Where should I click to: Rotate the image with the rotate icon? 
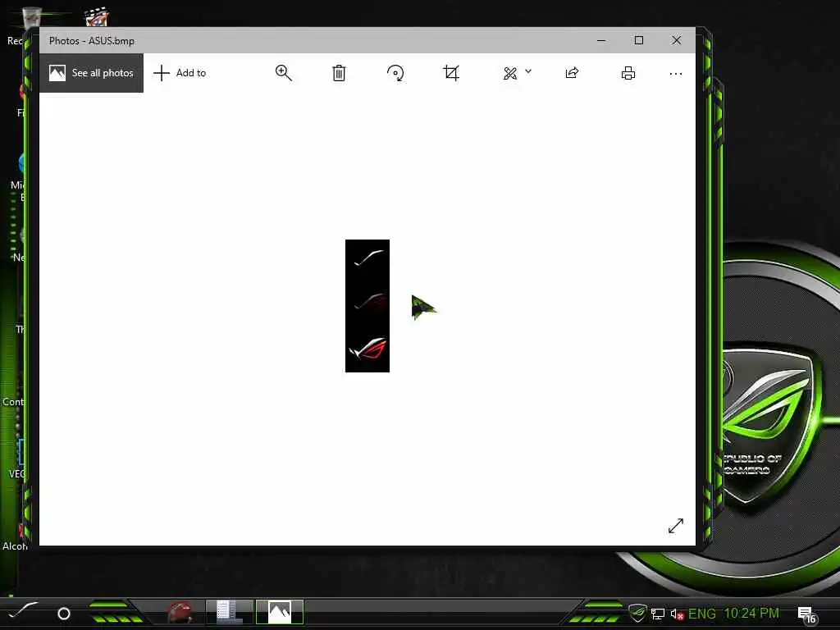click(395, 73)
